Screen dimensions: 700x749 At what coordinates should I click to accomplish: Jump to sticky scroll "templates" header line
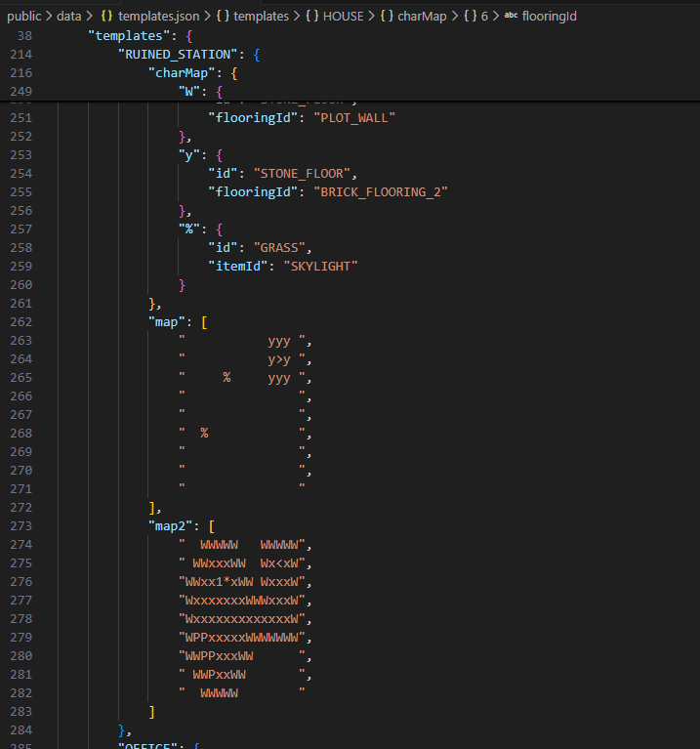pyautogui.click(x=123, y=35)
